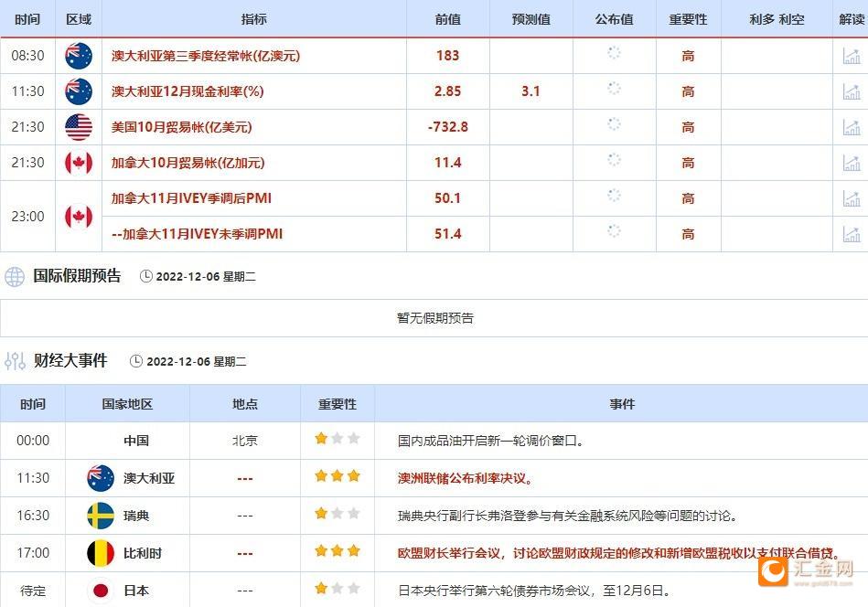This screenshot has height=607, width=868.
Task: Click loading spinner in 加拿大10月贸易帐 row
Action: click(x=614, y=160)
